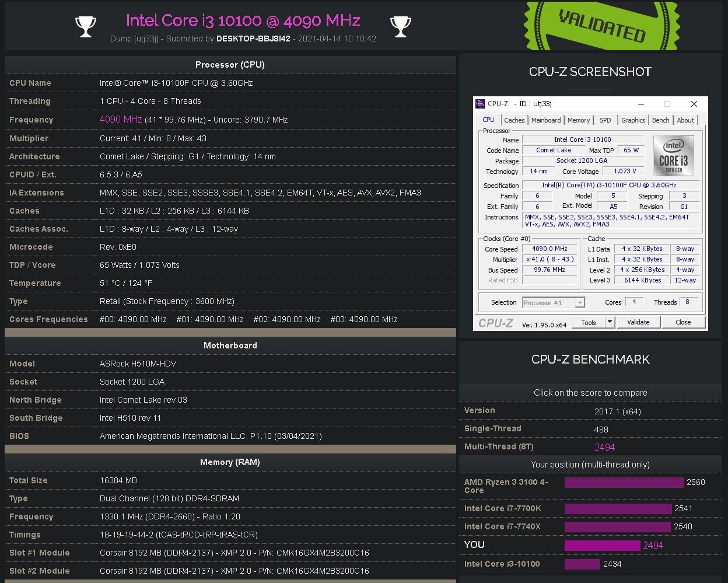Close the CPU-Z window with X
This screenshot has width=728, height=583.
[x=694, y=104]
